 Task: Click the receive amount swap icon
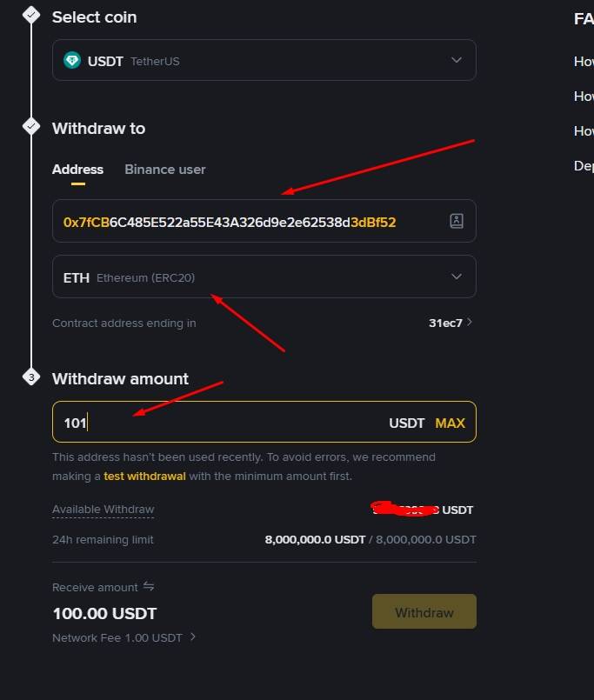pyautogui.click(x=149, y=587)
